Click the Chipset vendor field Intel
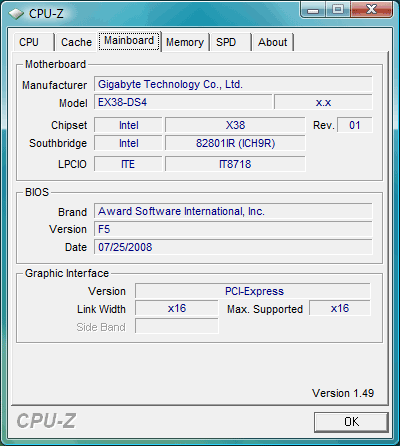400x446 pixels. click(x=128, y=125)
